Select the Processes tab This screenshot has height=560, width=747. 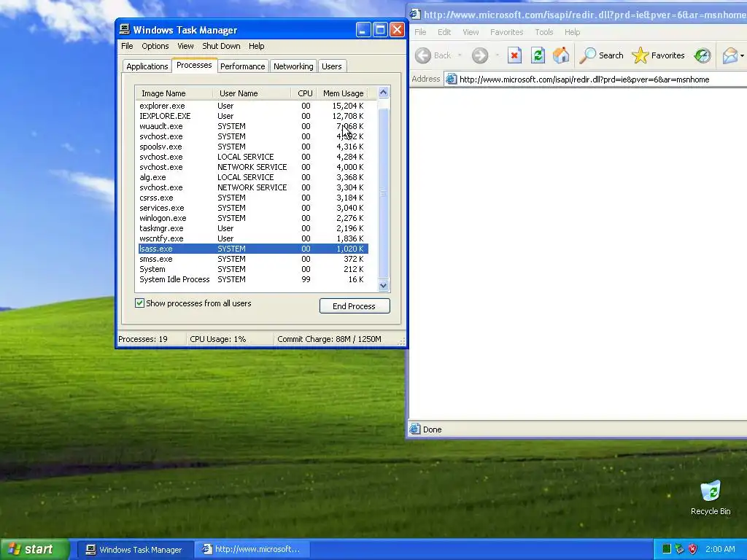tap(194, 65)
